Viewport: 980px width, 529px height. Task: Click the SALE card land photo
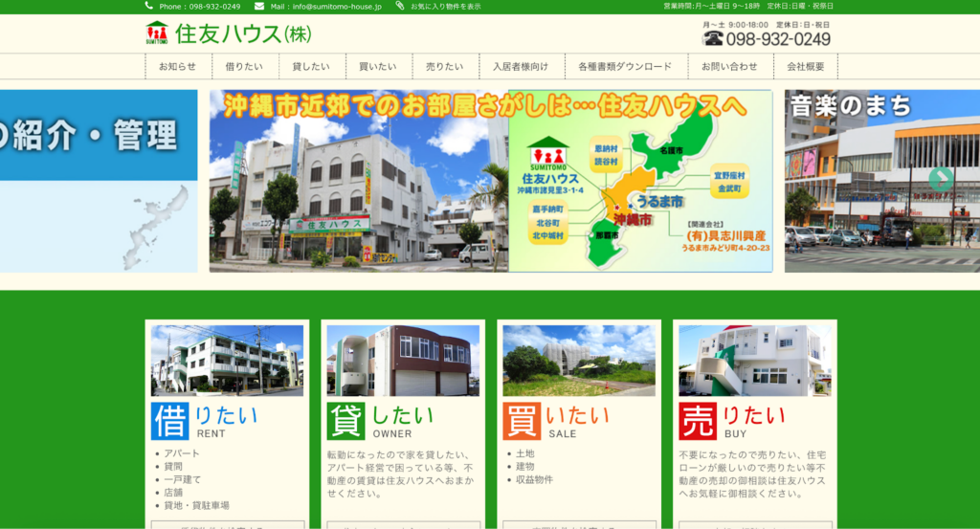point(579,361)
